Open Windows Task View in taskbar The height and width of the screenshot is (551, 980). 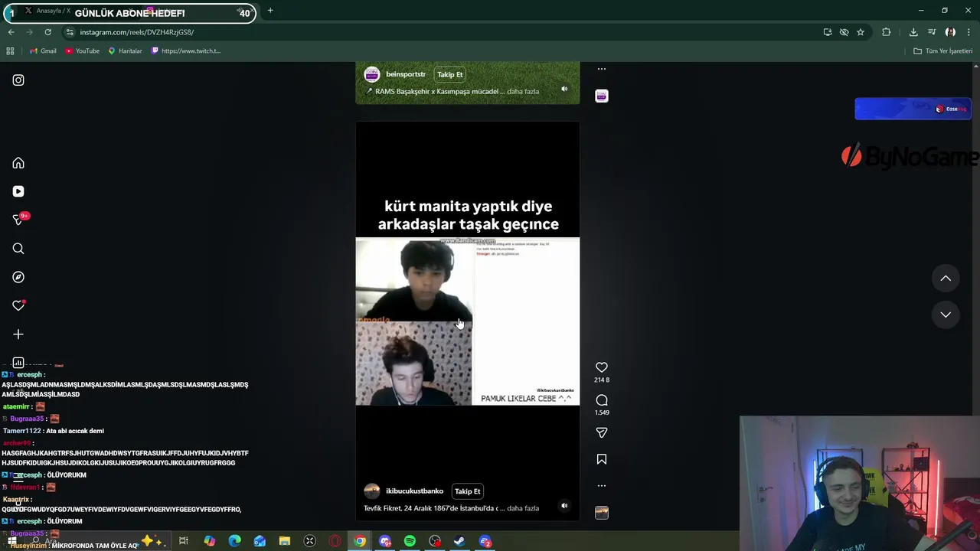[184, 541]
